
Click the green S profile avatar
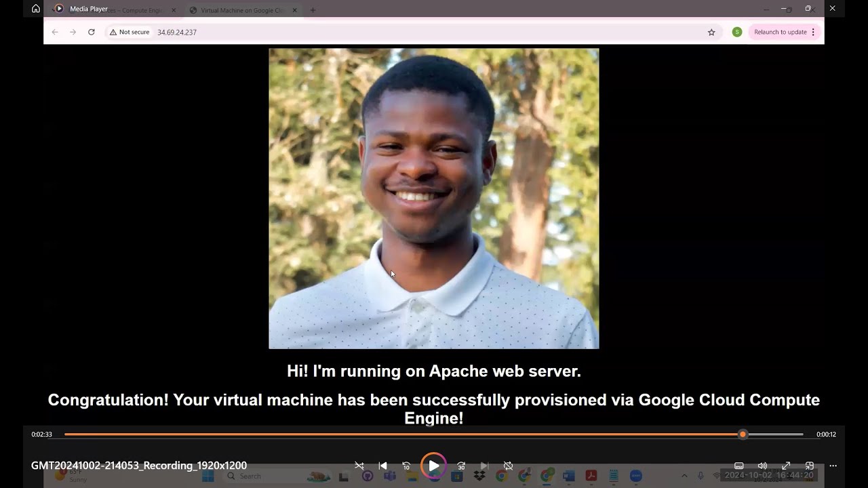[737, 32]
